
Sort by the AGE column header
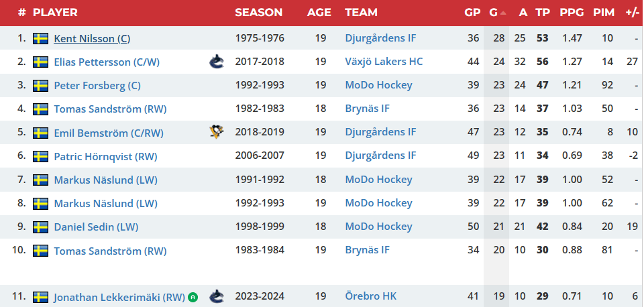point(319,12)
